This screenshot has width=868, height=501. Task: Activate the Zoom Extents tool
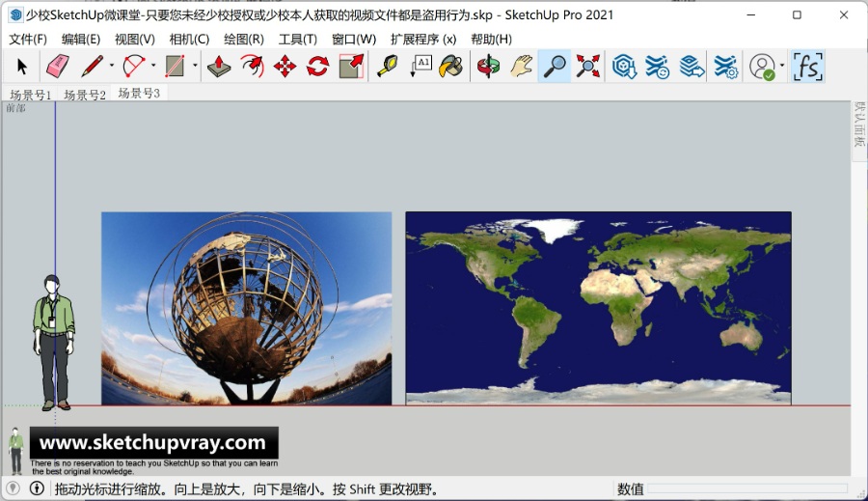tap(588, 67)
